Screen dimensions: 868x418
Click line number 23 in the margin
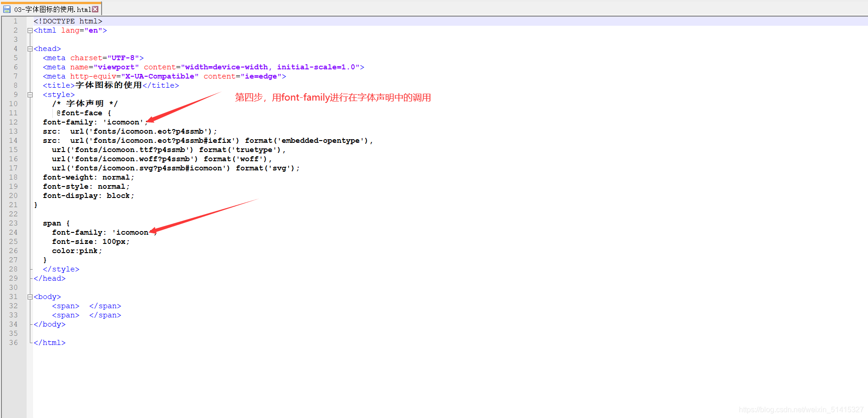tap(13, 223)
